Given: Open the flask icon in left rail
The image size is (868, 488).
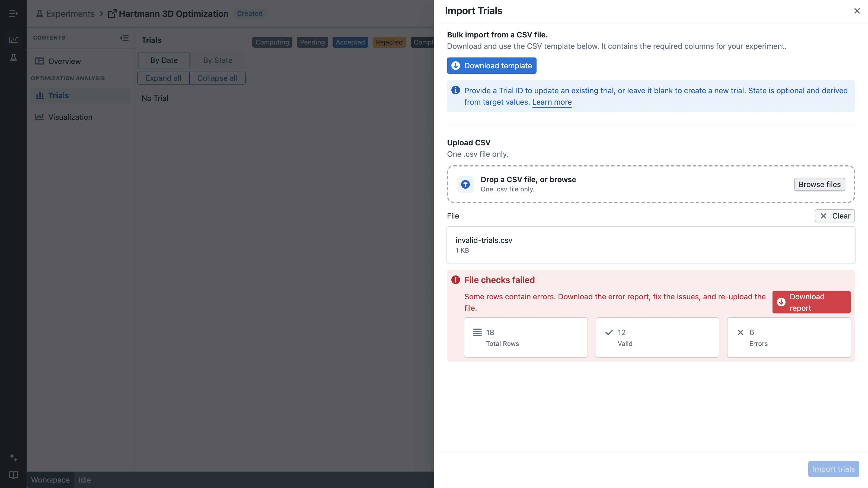Looking at the screenshot, I should [13, 57].
